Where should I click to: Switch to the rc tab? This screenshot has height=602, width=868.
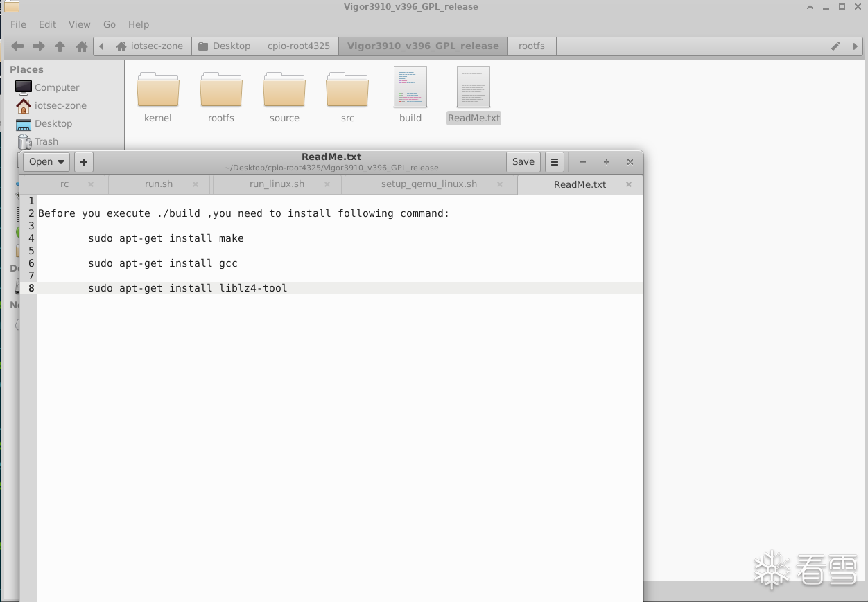point(64,184)
